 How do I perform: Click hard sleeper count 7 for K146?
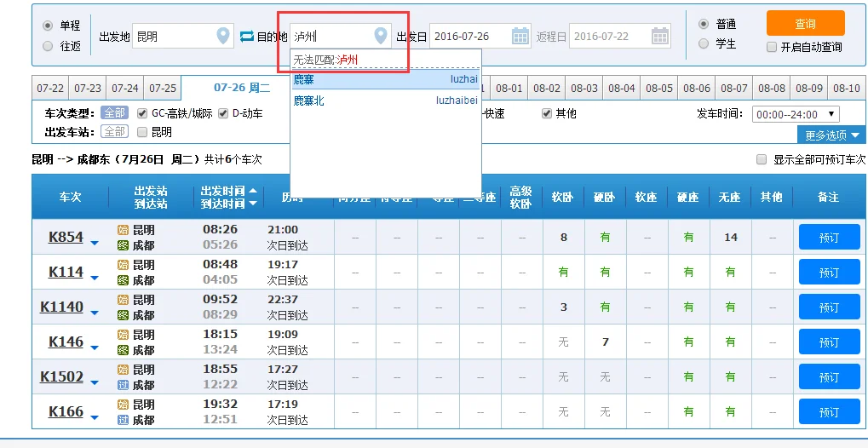tap(605, 342)
